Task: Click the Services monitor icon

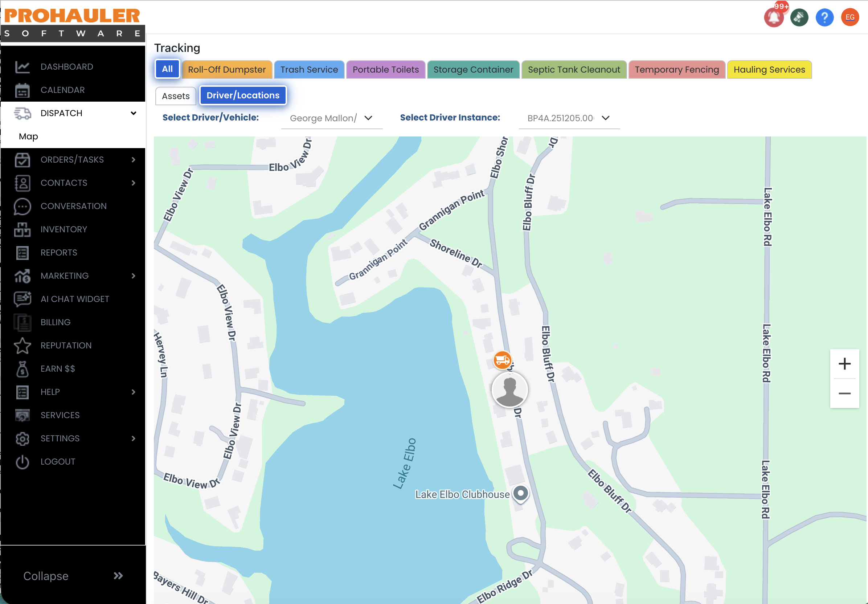Action: [22, 415]
